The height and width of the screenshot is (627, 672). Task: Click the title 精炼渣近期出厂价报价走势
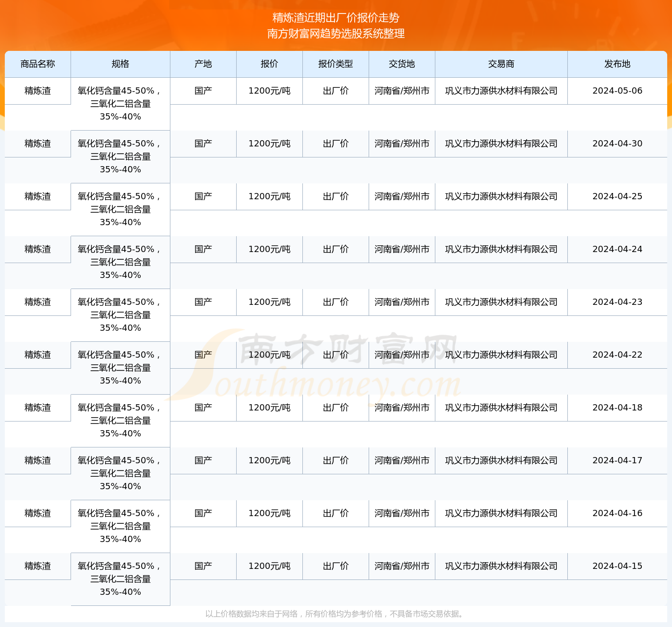(x=336, y=18)
